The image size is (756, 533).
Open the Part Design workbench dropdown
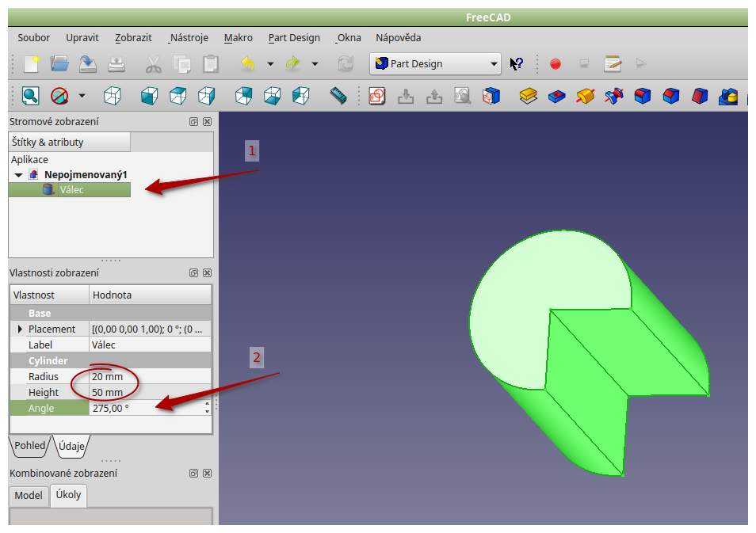(435, 64)
